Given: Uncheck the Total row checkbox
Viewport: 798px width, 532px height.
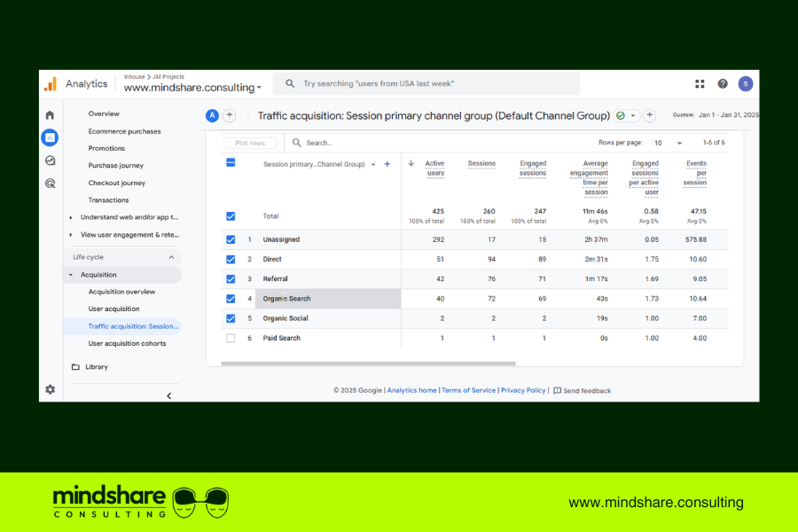Looking at the screenshot, I should point(231,216).
